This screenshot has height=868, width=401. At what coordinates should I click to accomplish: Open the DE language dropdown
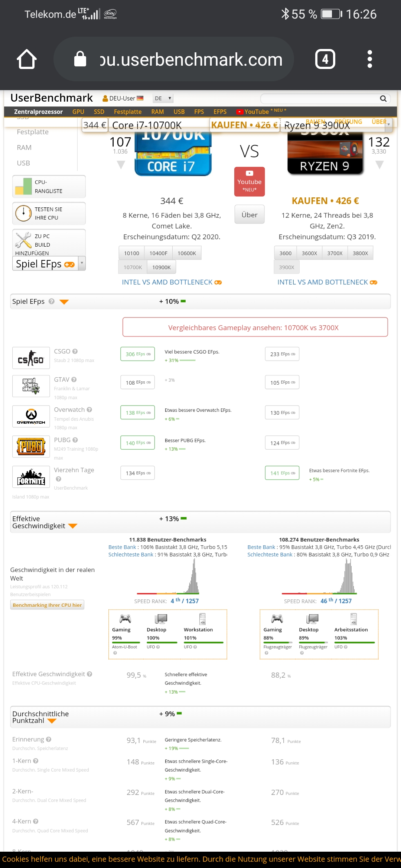coord(163,98)
